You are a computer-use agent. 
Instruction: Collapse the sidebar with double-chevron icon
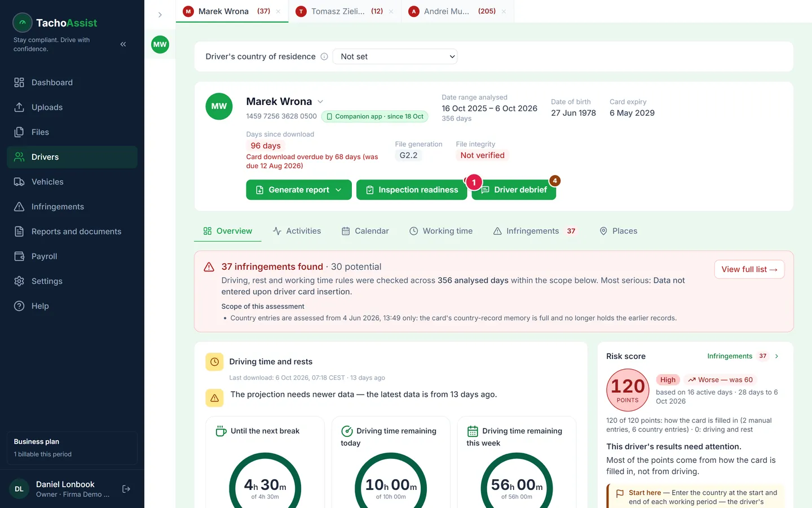123,44
